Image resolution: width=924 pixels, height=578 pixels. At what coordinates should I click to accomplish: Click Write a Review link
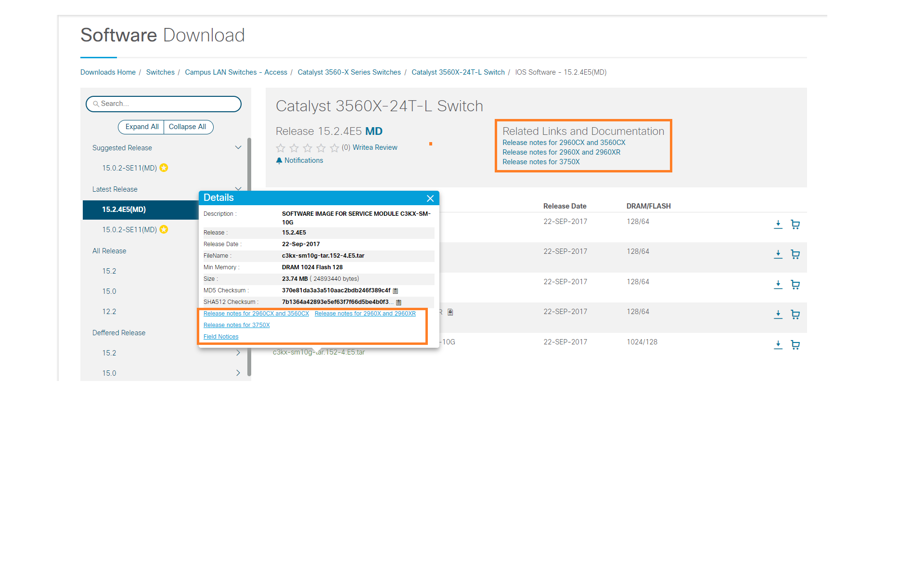(x=375, y=147)
